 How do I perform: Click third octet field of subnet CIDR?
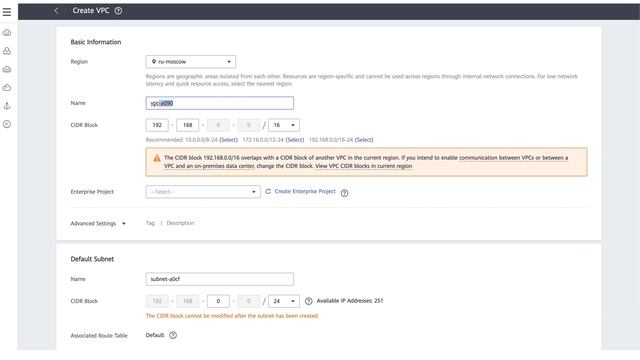pyautogui.click(x=218, y=301)
